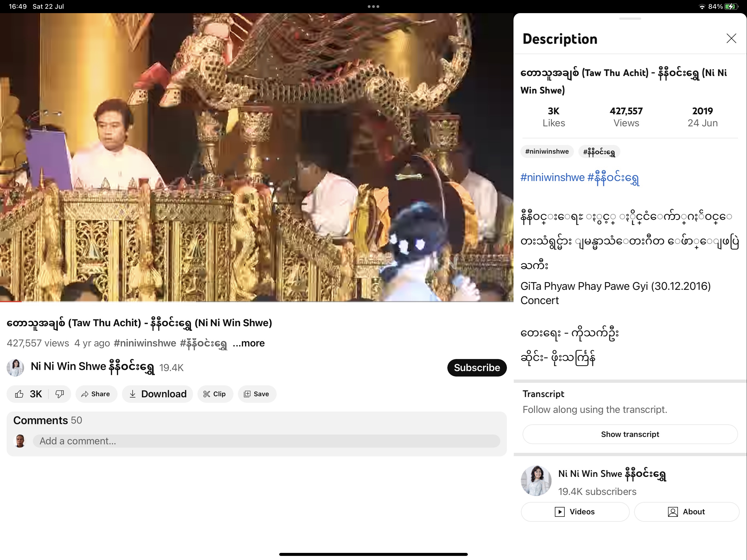Tap the thumbs-down dislike icon
Image resolution: width=747 pixels, height=560 pixels.
(x=60, y=394)
